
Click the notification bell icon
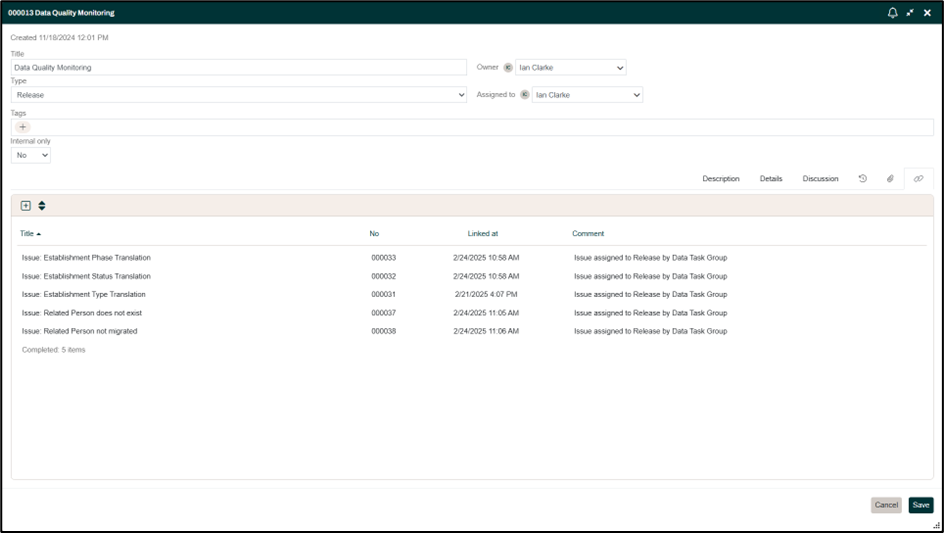[892, 13]
